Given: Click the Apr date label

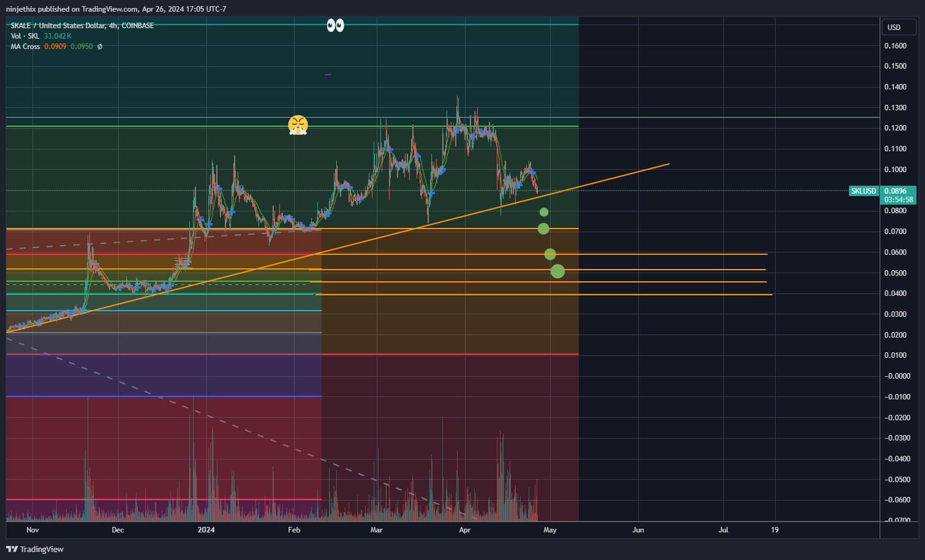Looking at the screenshot, I should tap(465, 530).
